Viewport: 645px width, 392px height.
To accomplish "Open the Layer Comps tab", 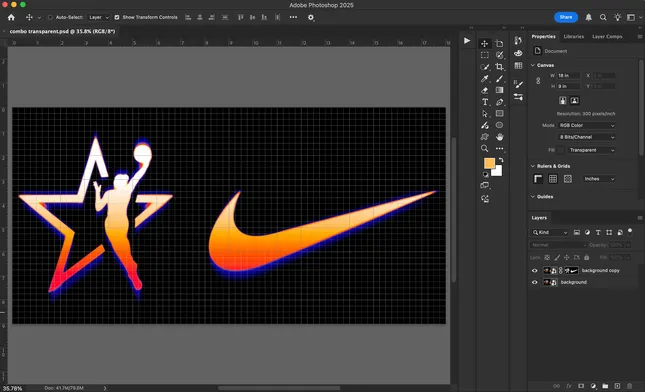I will 607,37.
